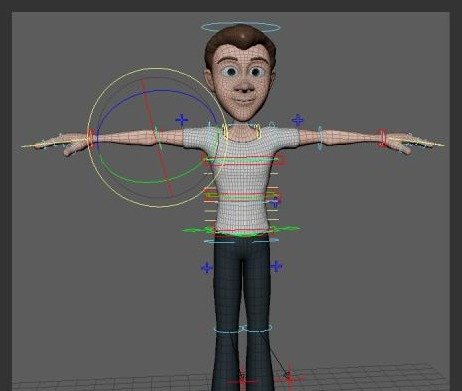
Task: Select light blue pelvis control at the belt
Action: 242,240
